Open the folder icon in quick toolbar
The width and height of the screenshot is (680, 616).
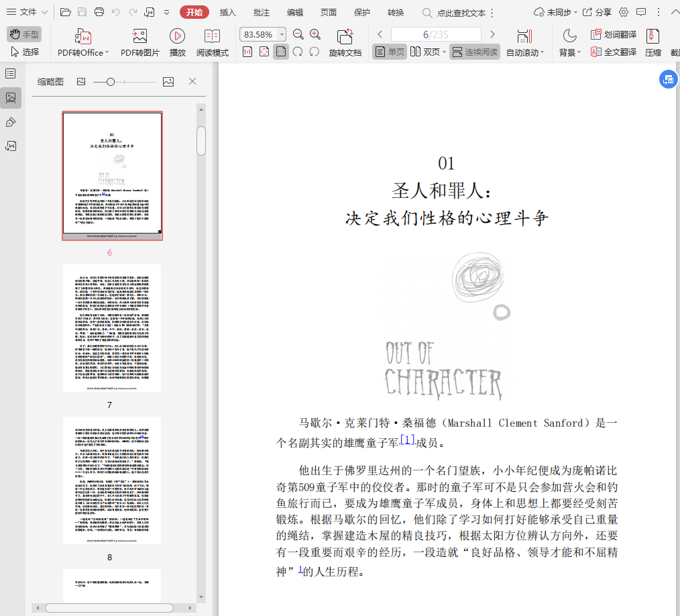tap(66, 12)
